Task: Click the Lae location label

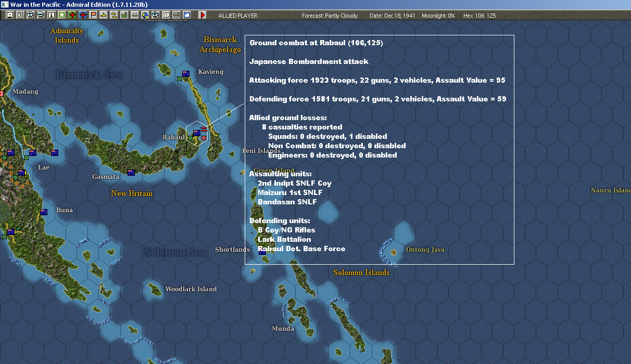Action: 44,167
